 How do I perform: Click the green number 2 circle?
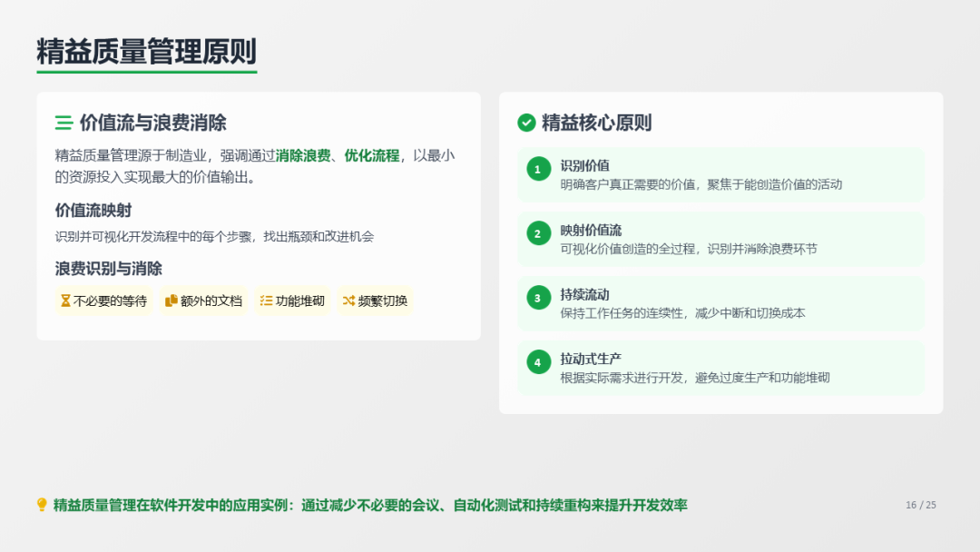pyautogui.click(x=538, y=233)
